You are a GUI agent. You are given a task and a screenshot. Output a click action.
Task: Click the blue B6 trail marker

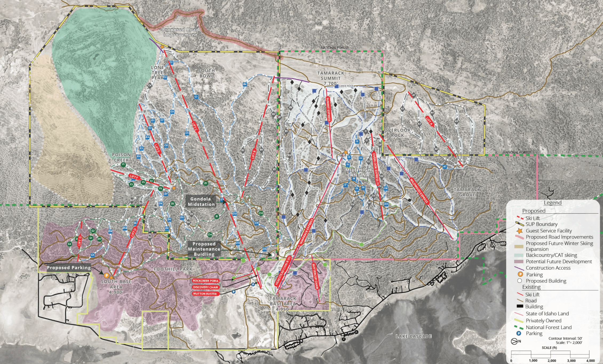click(x=245, y=84)
